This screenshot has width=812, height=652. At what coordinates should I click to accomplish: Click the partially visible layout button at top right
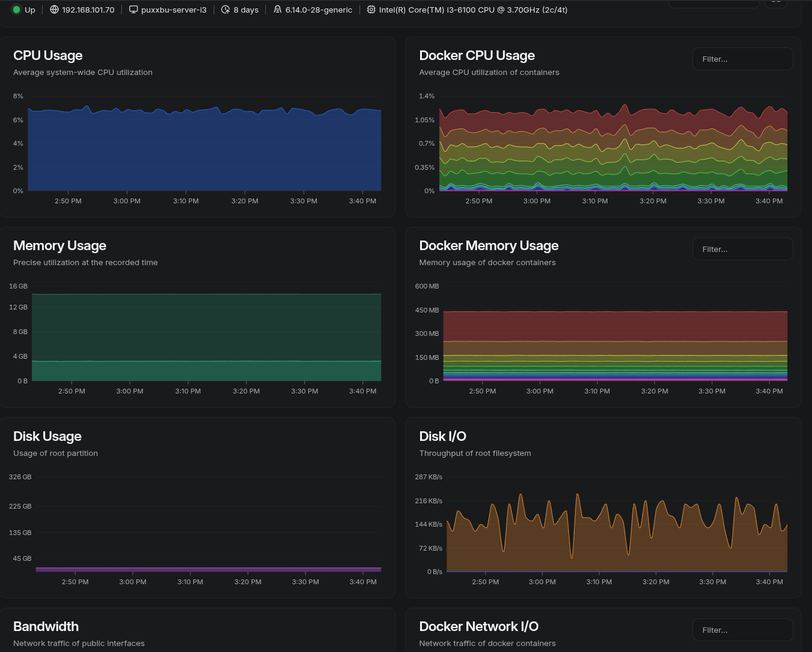pyautogui.click(x=775, y=3)
